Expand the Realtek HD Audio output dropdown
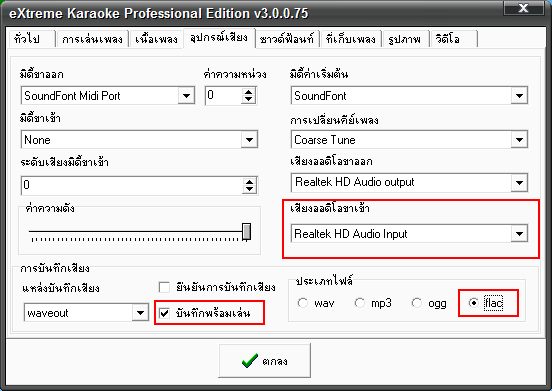Image resolution: width=552 pixels, height=391 pixels. coord(519,182)
